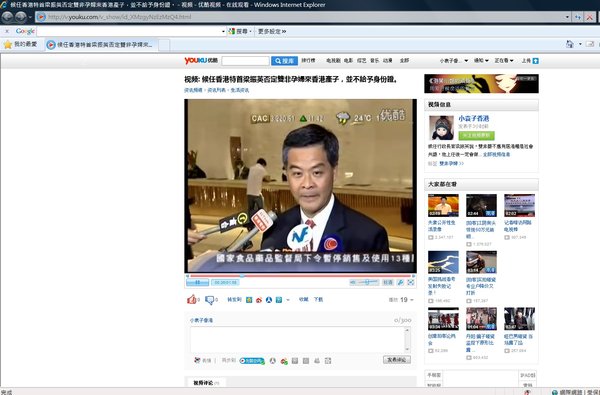
Task: Change quality with the 标清 button
Action: (388, 282)
